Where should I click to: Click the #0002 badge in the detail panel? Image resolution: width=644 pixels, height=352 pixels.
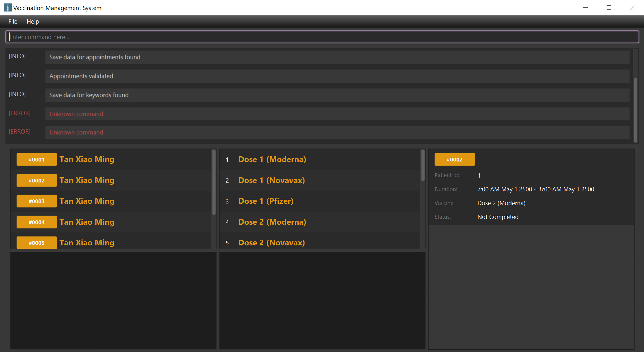coord(455,159)
